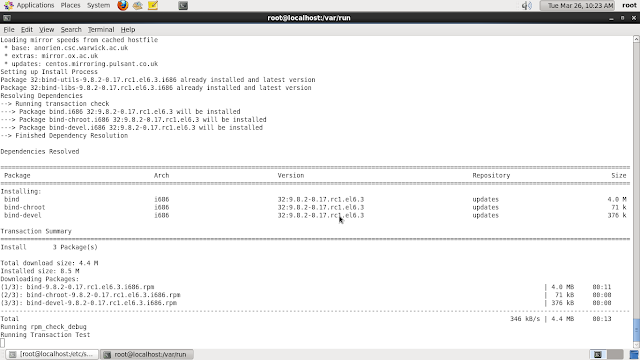Click 'Install 3 Package(s)' line
The image size is (640, 360).
(x=49, y=247)
